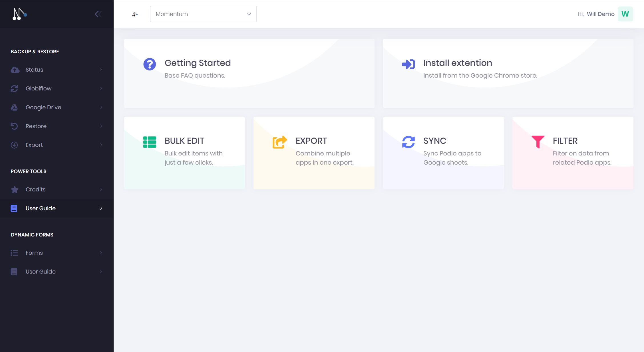Click the Will Demo user name
The height and width of the screenshot is (352, 644).
tap(600, 14)
